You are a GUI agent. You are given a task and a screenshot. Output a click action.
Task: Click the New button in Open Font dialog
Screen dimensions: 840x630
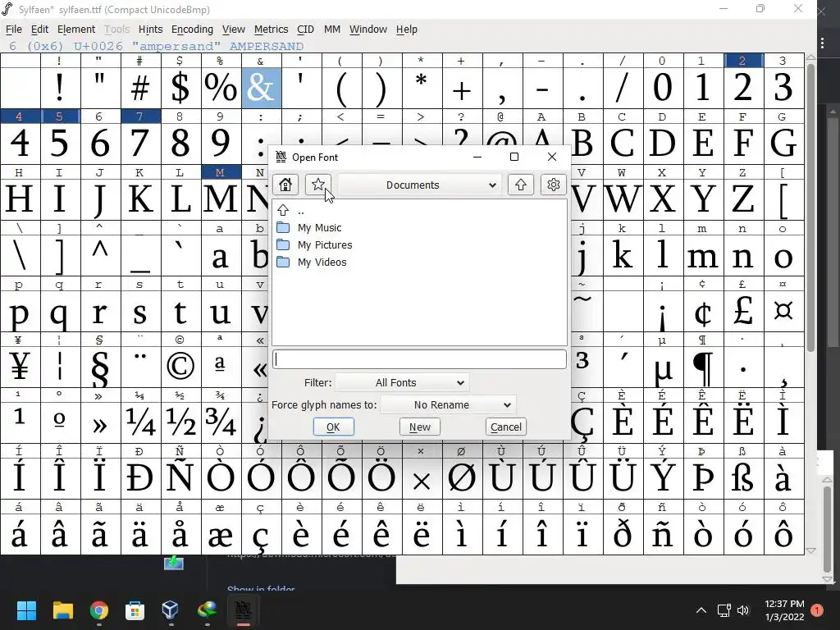coord(419,427)
